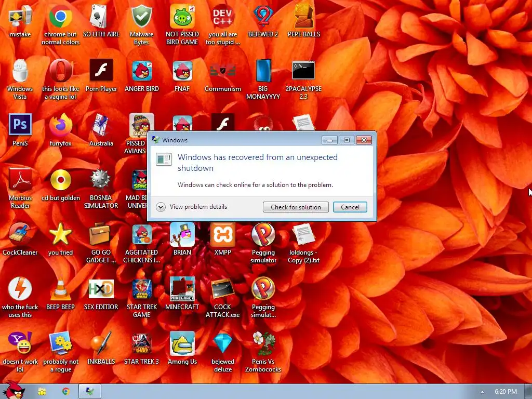This screenshot has width=532, height=399.
Task: Open the 'probably not a rogue' icon
Action: pyautogui.click(x=60, y=343)
